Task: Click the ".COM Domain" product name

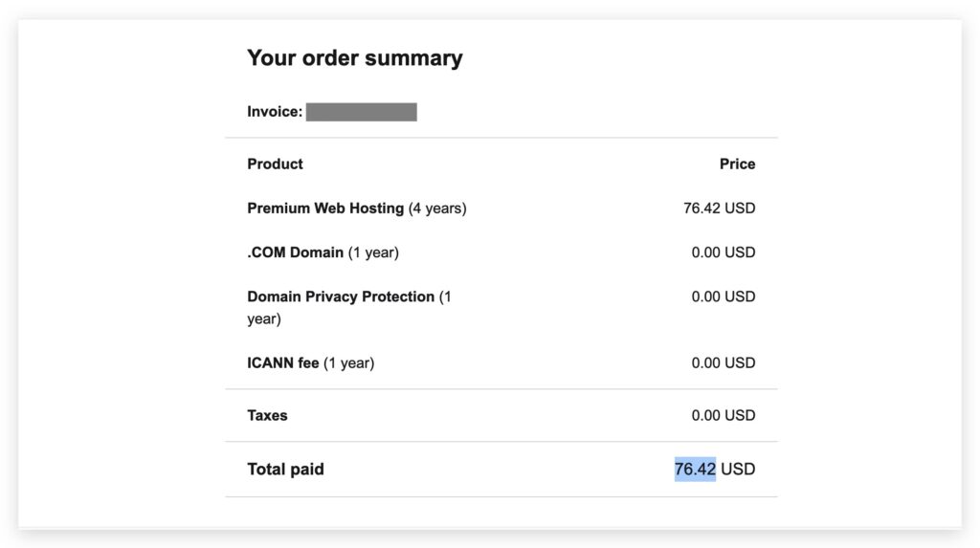Action: (x=295, y=252)
